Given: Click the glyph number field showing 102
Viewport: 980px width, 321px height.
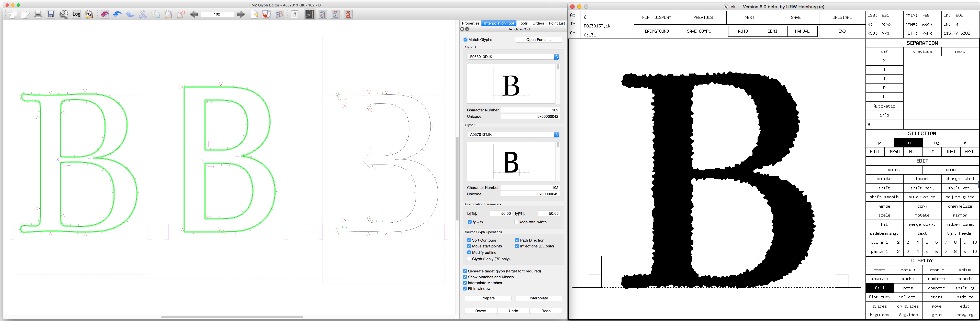Looking at the screenshot, I should pyautogui.click(x=217, y=14).
